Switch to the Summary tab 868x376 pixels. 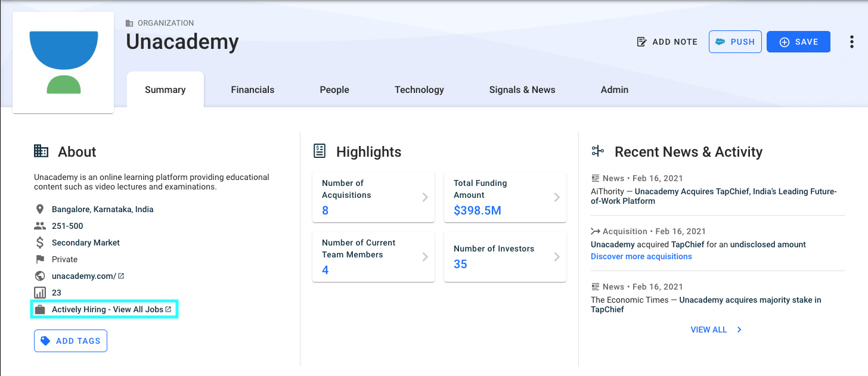coord(165,90)
